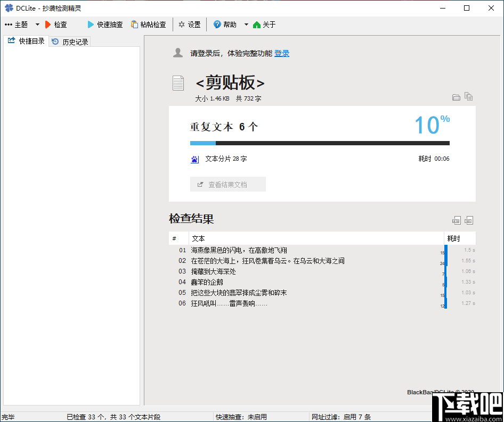Export results as HTM file

(x=469, y=220)
